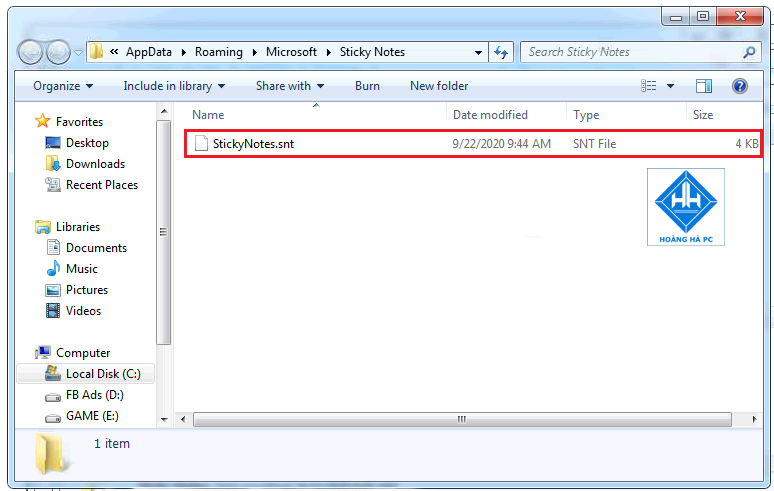Select Computer in the navigation pane

click(x=83, y=353)
